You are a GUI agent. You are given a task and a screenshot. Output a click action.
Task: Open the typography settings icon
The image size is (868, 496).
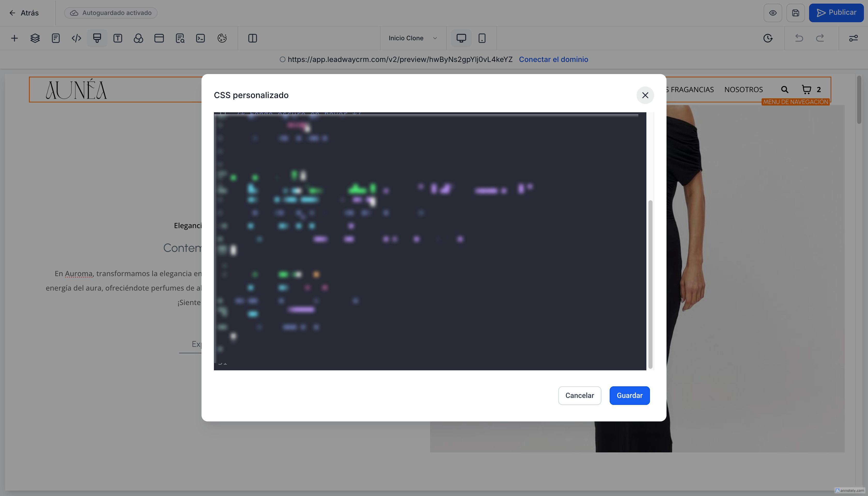click(118, 38)
